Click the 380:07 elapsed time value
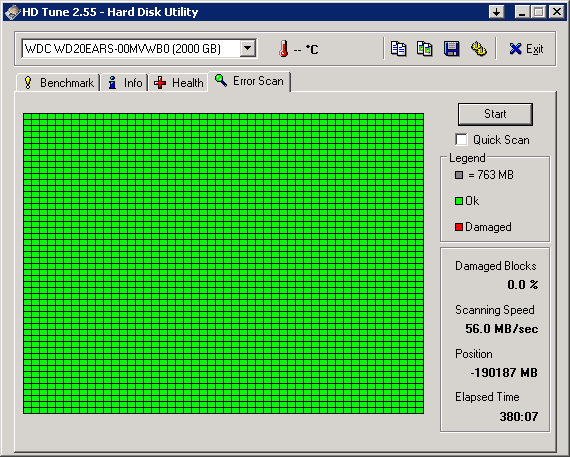The image size is (570, 457). (x=519, y=417)
